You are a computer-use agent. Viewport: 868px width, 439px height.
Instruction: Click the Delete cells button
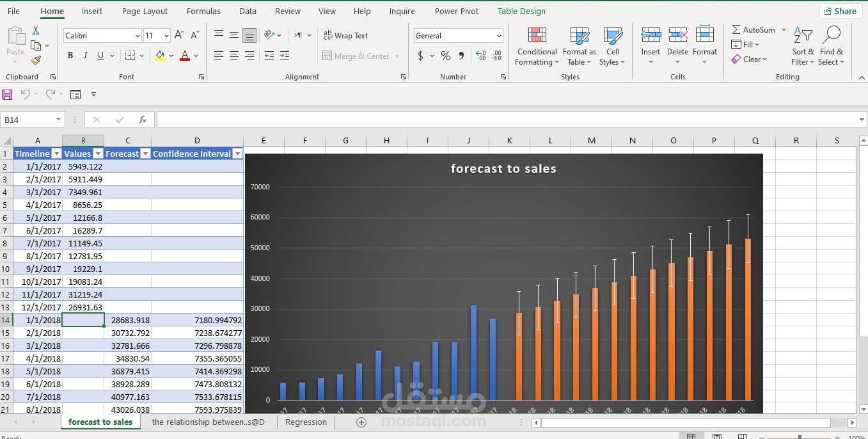tap(677, 46)
